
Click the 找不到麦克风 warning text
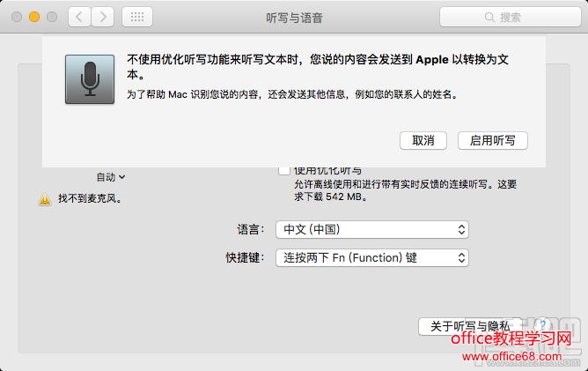click(90, 198)
